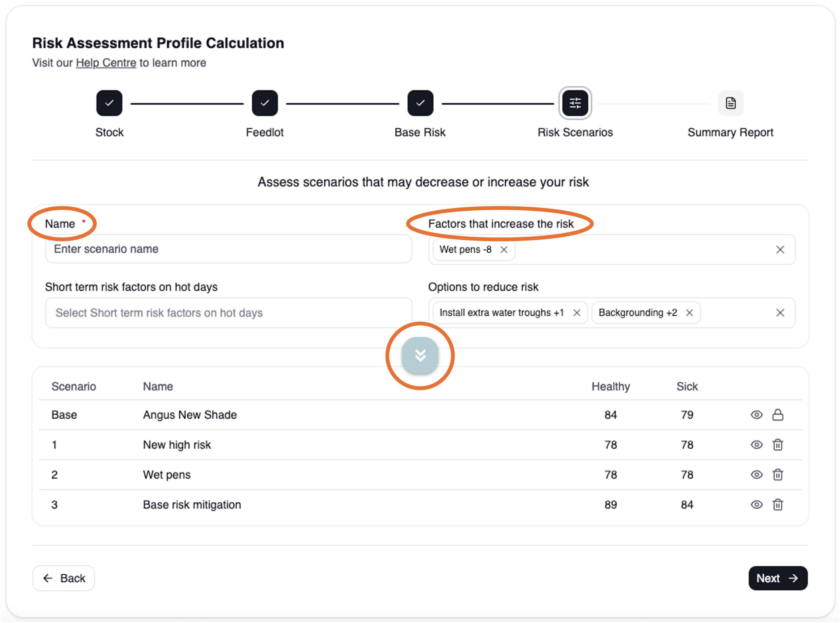Open Short term risk factors dropdown
The image size is (840, 623).
pos(228,313)
